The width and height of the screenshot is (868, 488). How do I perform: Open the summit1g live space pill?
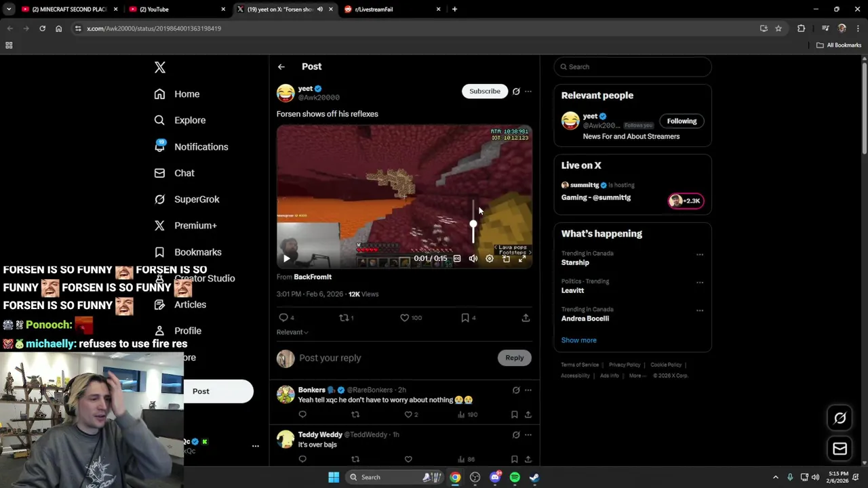coord(686,201)
